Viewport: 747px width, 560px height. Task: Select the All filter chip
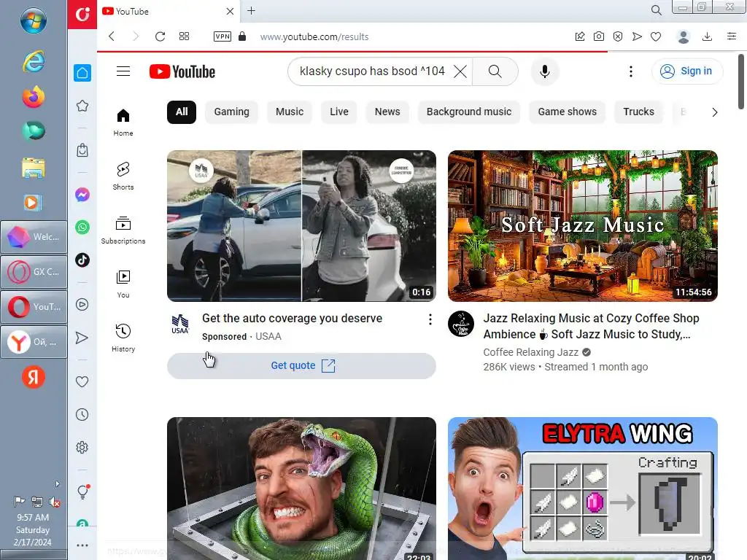[182, 112]
